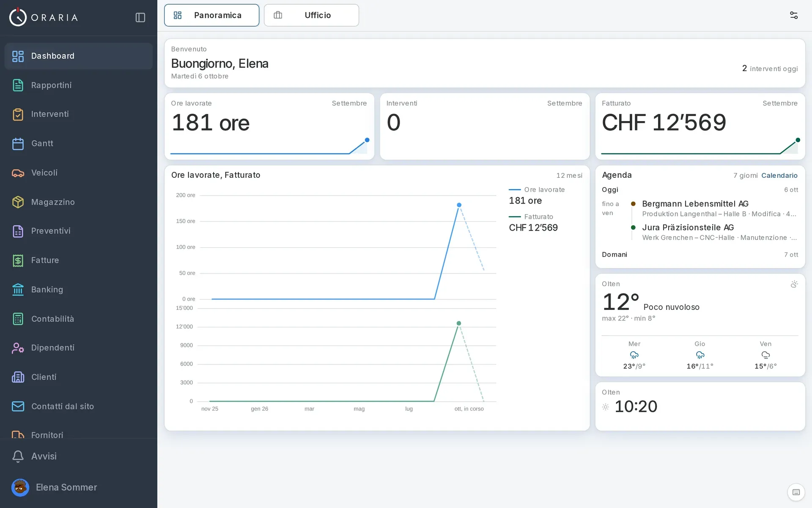Screen dimensions: 812x508
Task: Select the Ore lavorate chart legend
Action: [x=537, y=196]
